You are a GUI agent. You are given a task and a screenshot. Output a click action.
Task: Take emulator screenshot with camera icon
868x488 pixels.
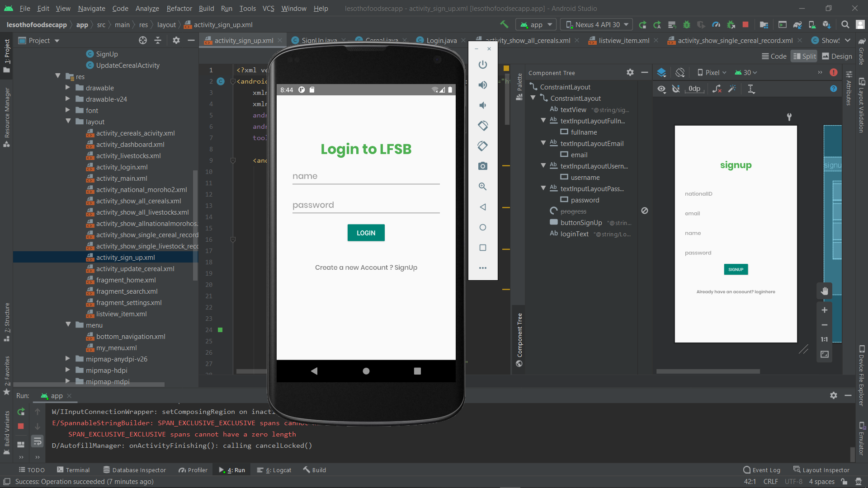(x=483, y=166)
